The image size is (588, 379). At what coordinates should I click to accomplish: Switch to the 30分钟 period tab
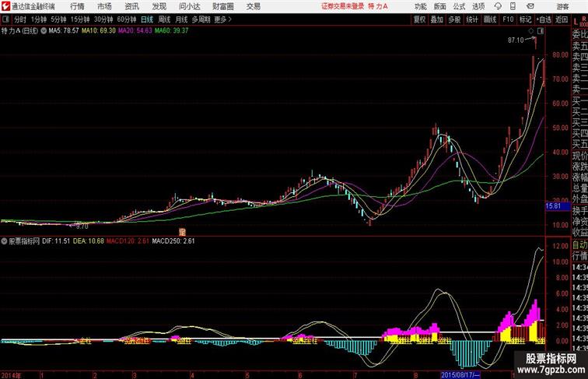click(103, 19)
